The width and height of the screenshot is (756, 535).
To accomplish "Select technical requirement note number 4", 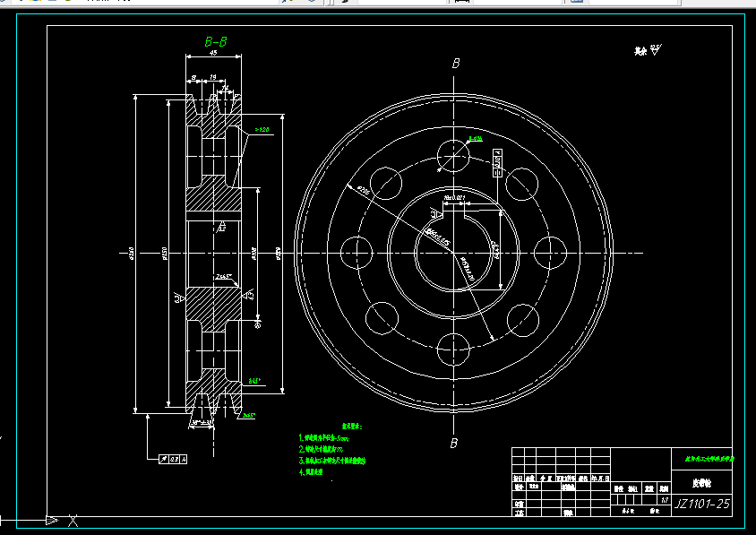I will tap(311, 472).
